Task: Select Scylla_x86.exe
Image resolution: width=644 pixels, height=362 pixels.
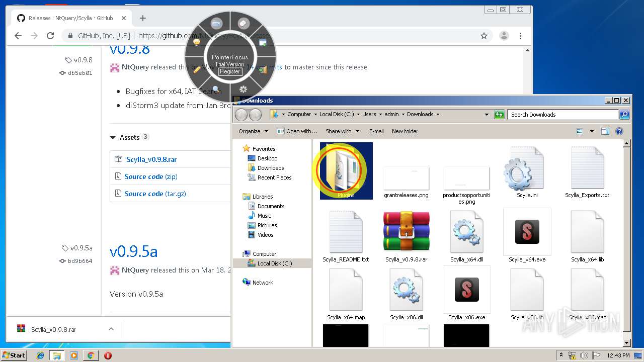Action: [x=466, y=294]
